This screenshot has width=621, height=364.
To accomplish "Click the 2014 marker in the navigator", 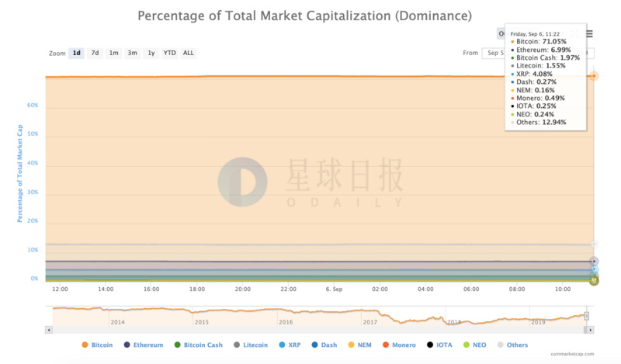I will tap(118, 322).
